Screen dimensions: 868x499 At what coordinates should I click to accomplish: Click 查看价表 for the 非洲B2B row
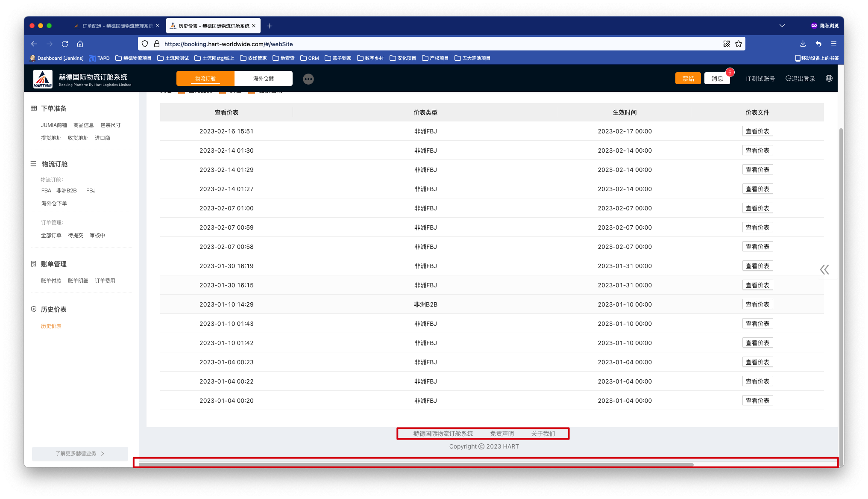(757, 304)
